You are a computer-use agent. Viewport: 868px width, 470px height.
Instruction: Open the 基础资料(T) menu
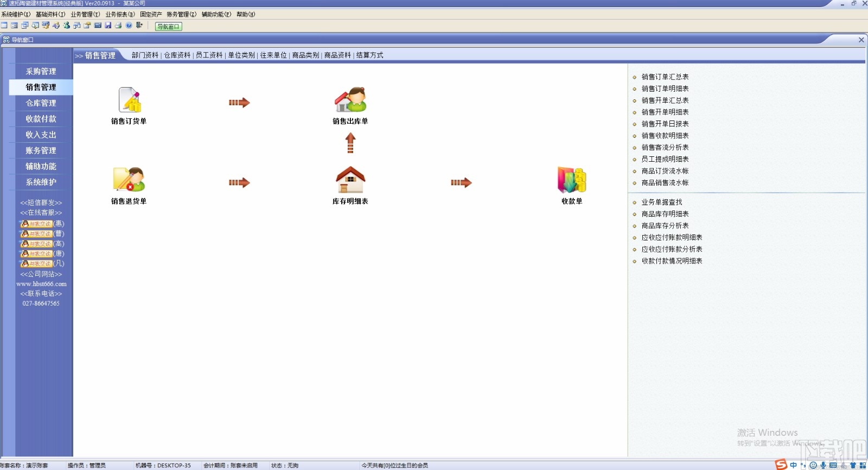[50, 15]
